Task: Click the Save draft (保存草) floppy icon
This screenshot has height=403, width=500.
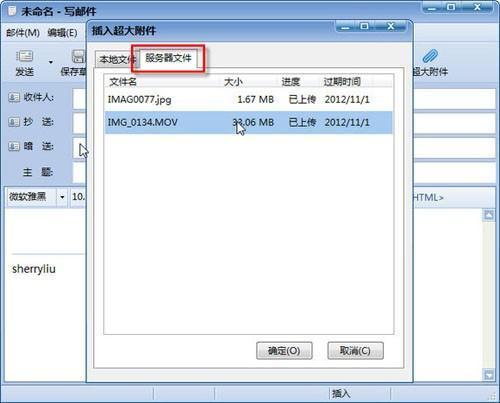Action: (x=79, y=56)
